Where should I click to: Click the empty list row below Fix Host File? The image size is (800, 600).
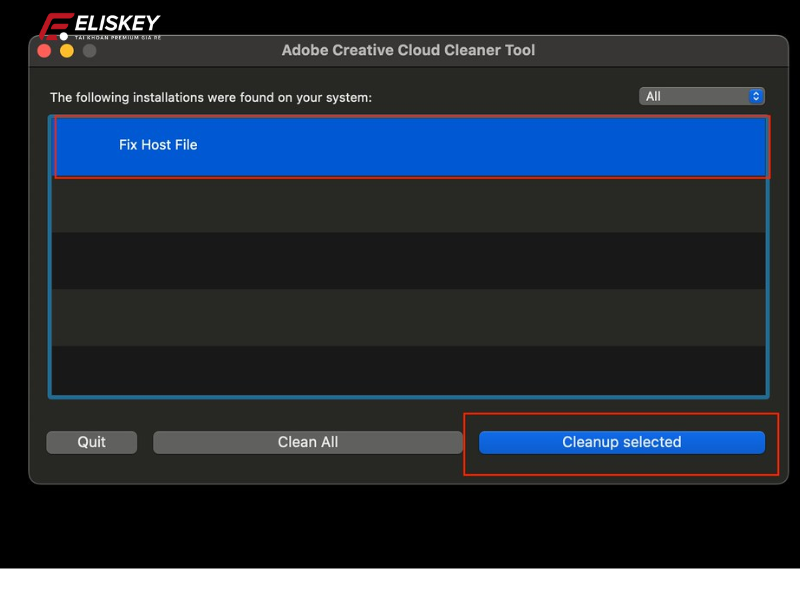[400, 205]
